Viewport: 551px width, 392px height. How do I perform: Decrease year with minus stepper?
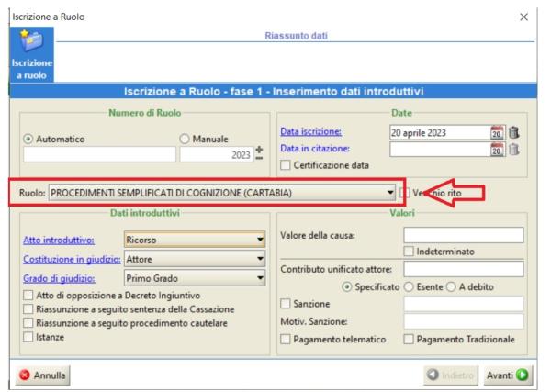pyautogui.click(x=259, y=158)
